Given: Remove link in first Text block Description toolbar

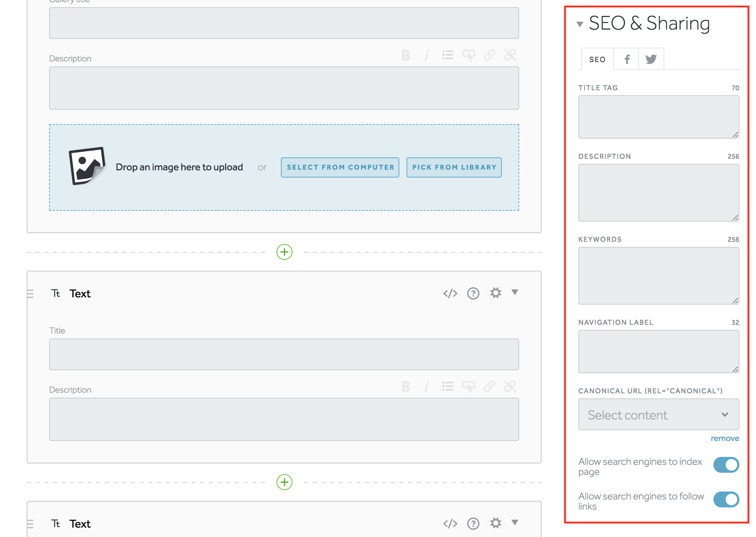Looking at the screenshot, I should coord(510,387).
